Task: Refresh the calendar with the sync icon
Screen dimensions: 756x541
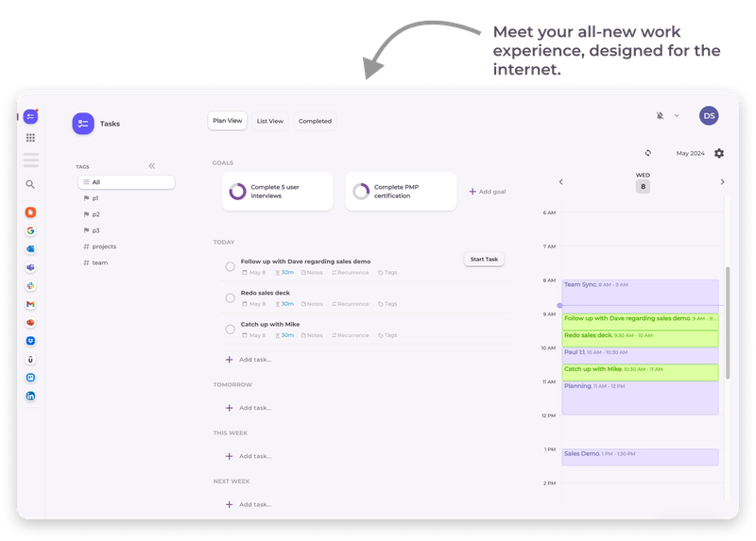Action: pyautogui.click(x=648, y=153)
